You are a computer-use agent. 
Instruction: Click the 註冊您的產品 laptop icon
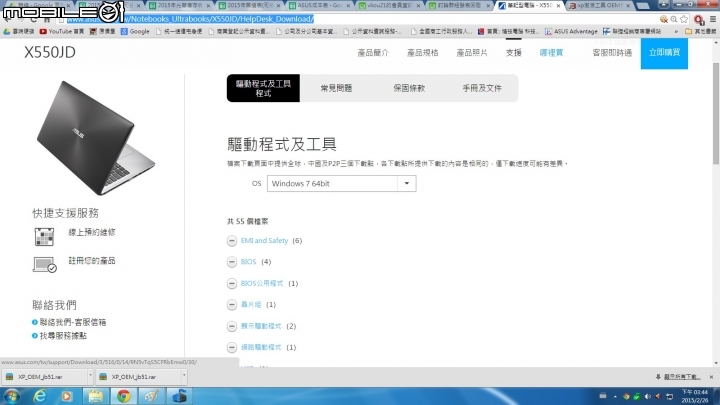tap(45, 264)
